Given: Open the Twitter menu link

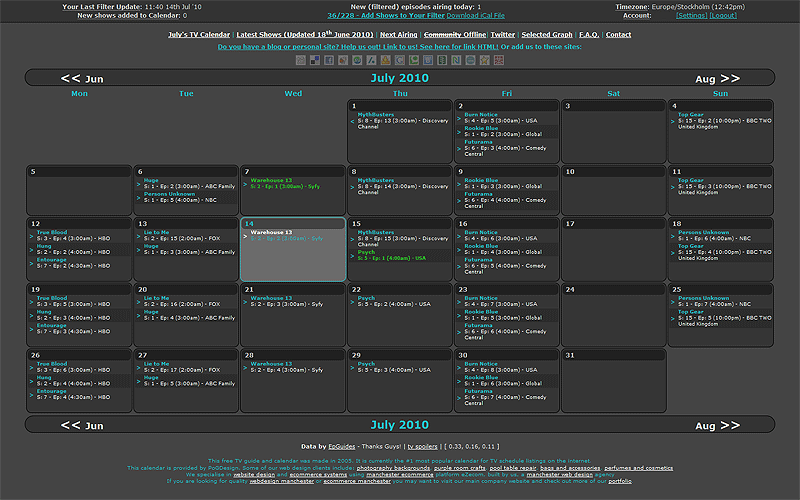Looking at the screenshot, I should 503,35.
